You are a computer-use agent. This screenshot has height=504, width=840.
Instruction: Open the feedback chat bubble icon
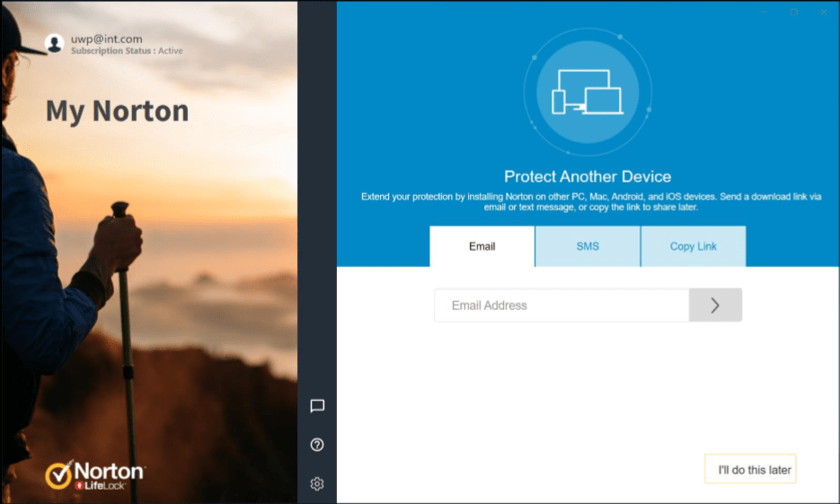click(x=317, y=406)
